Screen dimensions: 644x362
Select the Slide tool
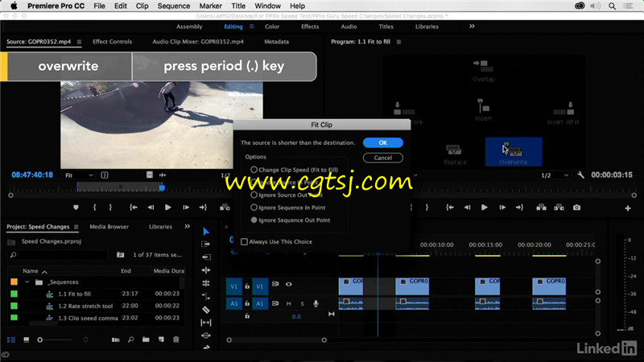pos(206,335)
